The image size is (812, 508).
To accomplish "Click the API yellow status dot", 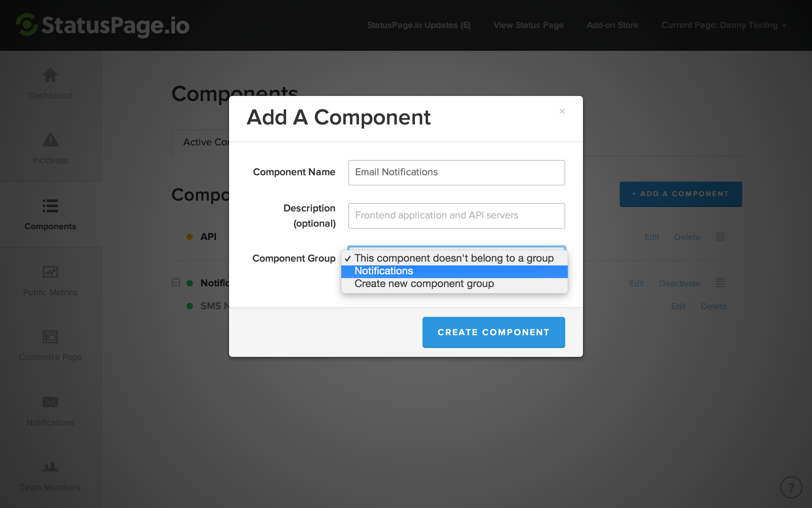I will pyautogui.click(x=190, y=237).
